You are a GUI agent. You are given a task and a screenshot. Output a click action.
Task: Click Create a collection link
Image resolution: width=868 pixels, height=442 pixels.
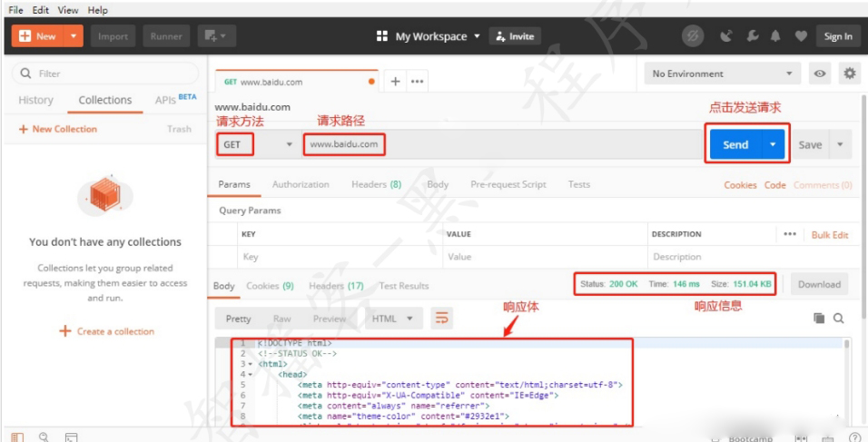[107, 331]
